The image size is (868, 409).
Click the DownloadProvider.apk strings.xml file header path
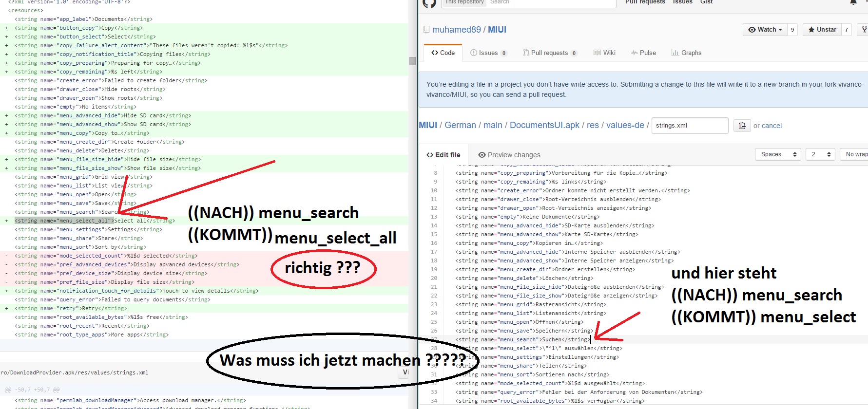point(74,372)
